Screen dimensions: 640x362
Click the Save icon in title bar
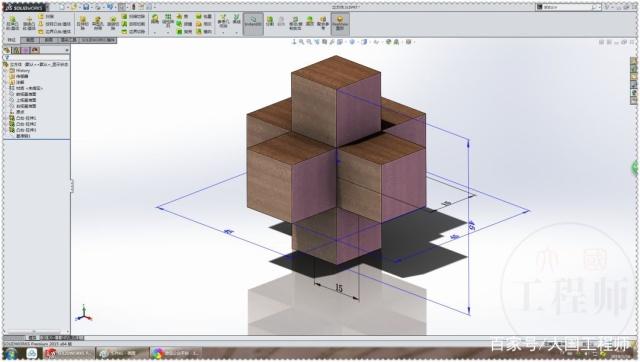(86, 7)
